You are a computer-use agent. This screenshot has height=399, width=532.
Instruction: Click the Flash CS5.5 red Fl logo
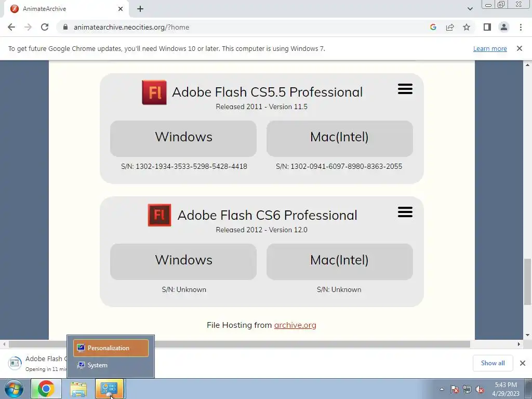click(x=154, y=92)
